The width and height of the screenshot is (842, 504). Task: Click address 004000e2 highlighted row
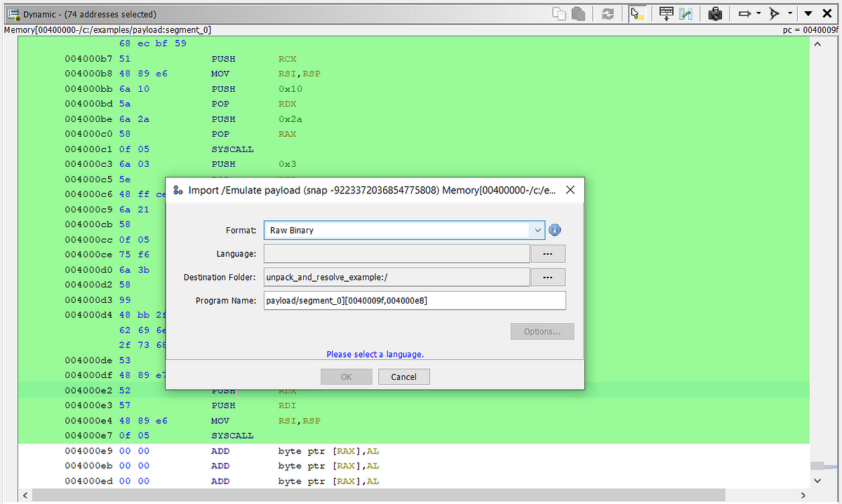tap(88, 390)
